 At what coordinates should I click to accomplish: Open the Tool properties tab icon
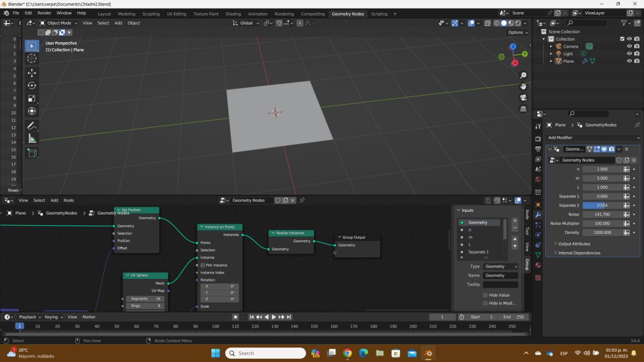coord(538,125)
